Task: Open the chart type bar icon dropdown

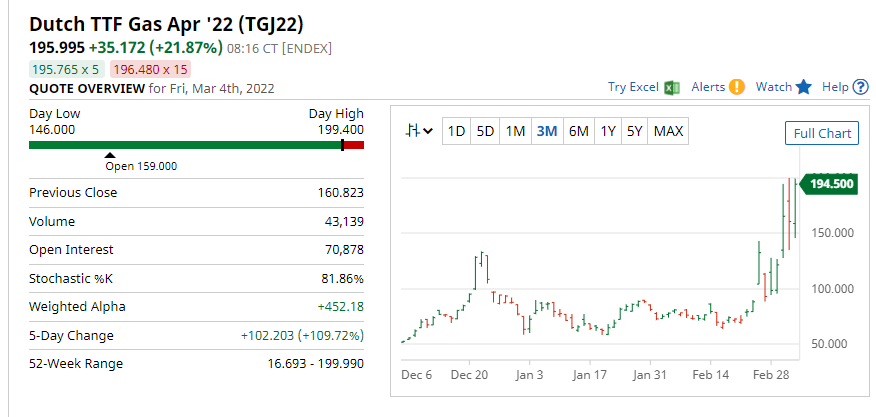Action: (419, 131)
